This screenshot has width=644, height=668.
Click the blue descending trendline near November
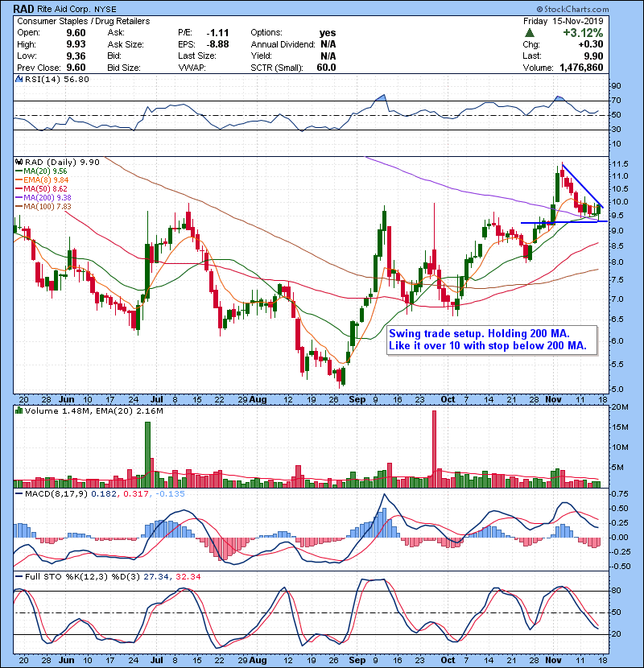click(581, 186)
